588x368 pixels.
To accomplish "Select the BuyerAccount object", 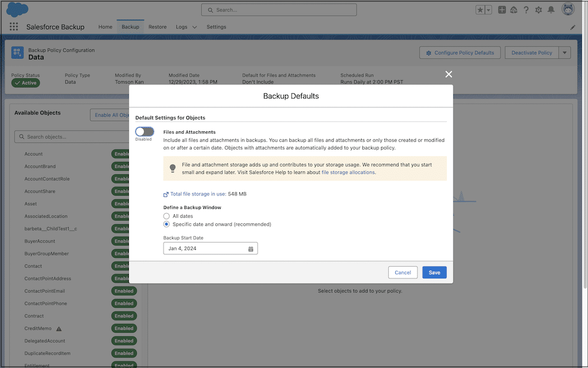I will (x=39, y=241).
